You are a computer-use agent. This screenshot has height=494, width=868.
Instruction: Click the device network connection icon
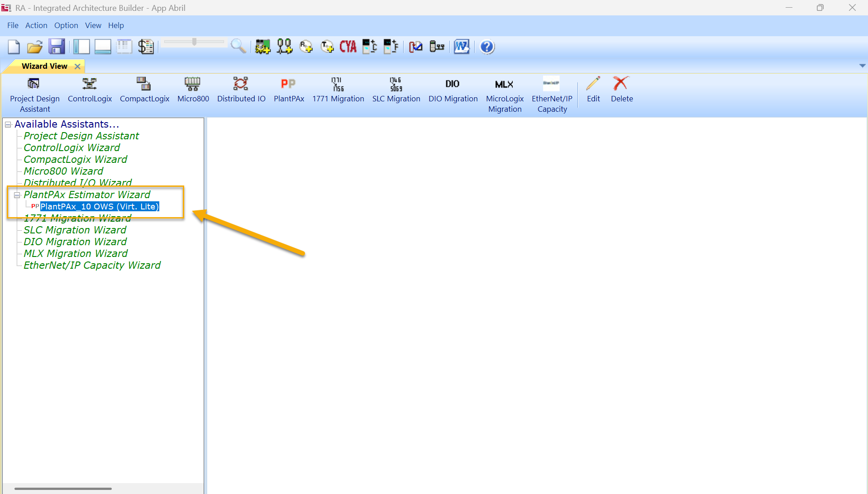tap(437, 47)
